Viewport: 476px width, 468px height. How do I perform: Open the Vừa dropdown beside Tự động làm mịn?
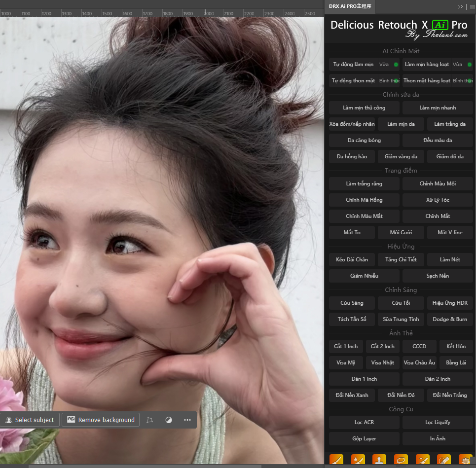tap(389, 64)
